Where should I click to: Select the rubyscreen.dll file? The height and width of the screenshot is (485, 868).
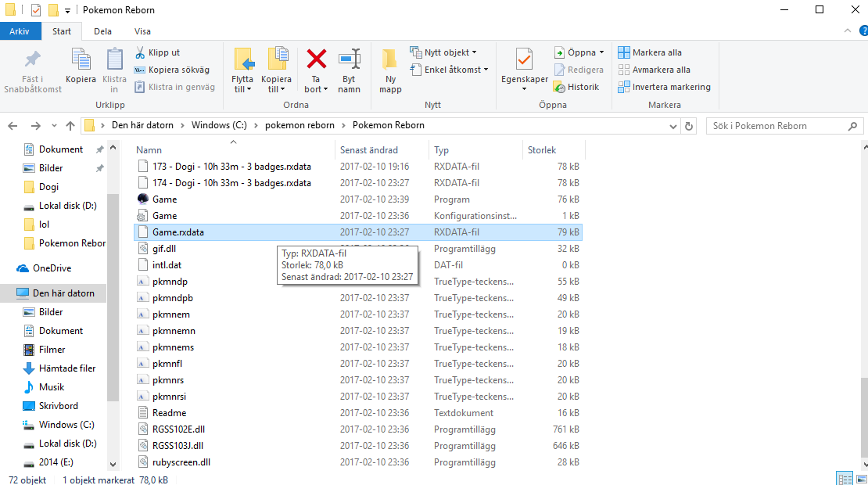(x=358, y=462)
